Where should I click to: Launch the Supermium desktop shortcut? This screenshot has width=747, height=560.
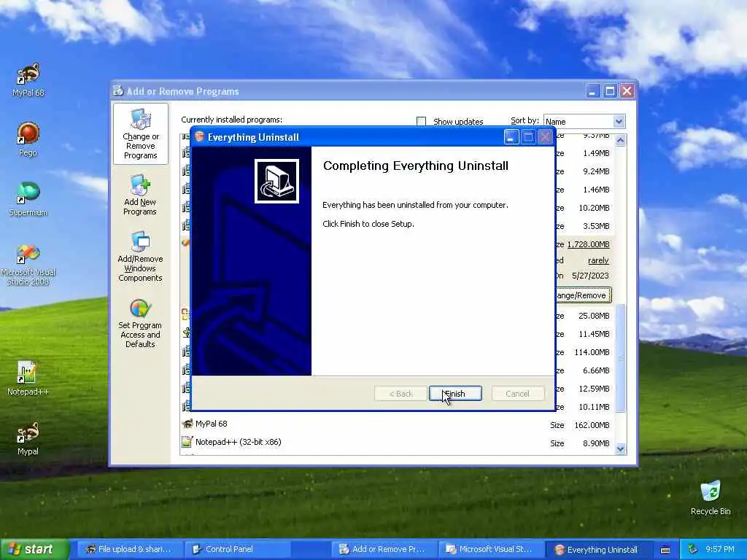[28, 199]
